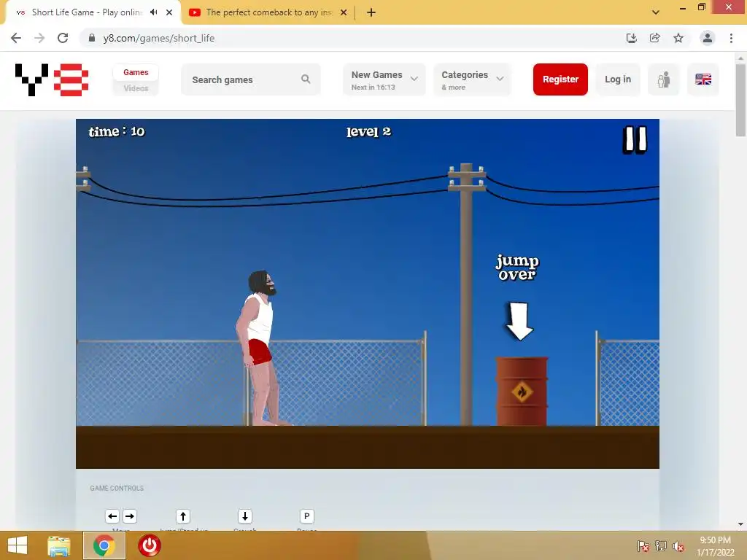Image resolution: width=747 pixels, height=560 pixels.
Task: Click the share page icon
Action: 655,38
